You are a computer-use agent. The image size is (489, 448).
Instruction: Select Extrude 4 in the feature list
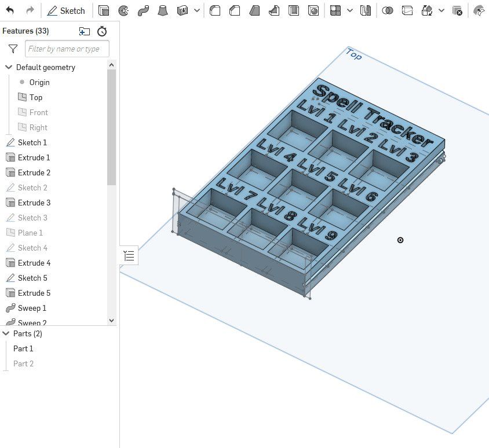[34, 263]
